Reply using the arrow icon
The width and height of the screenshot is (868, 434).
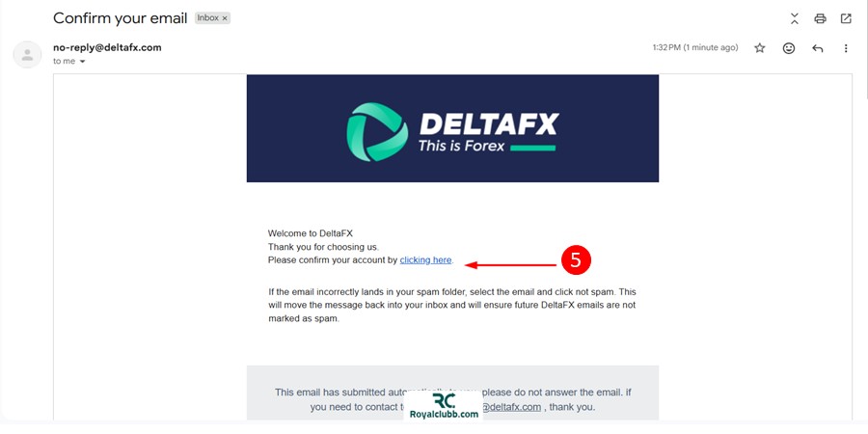click(x=817, y=48)
